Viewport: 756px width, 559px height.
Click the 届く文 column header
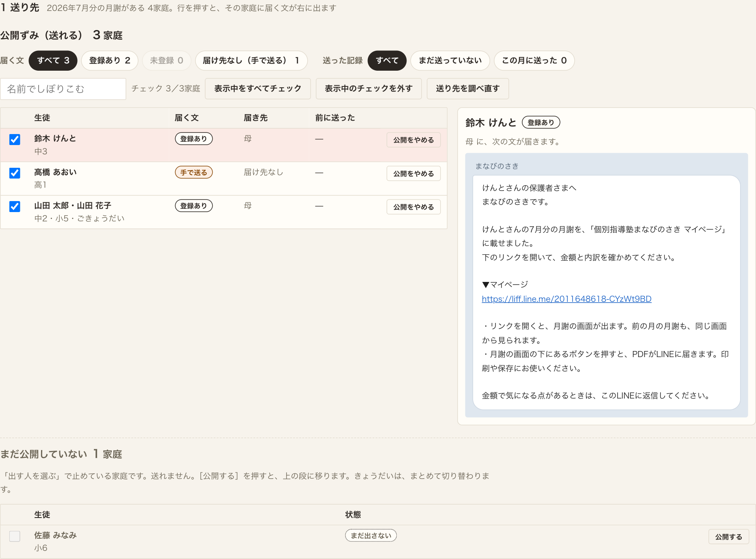click(187, 118)
